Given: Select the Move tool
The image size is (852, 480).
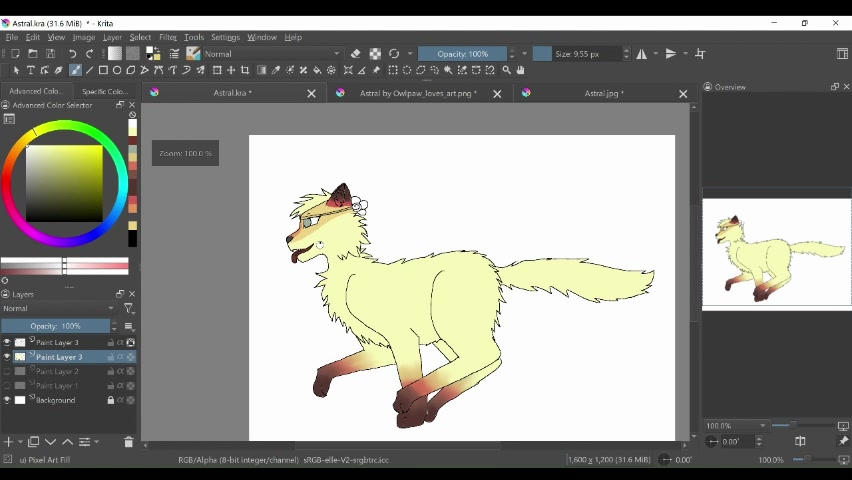Looking at the screenshot, I should tap(231, 70).
